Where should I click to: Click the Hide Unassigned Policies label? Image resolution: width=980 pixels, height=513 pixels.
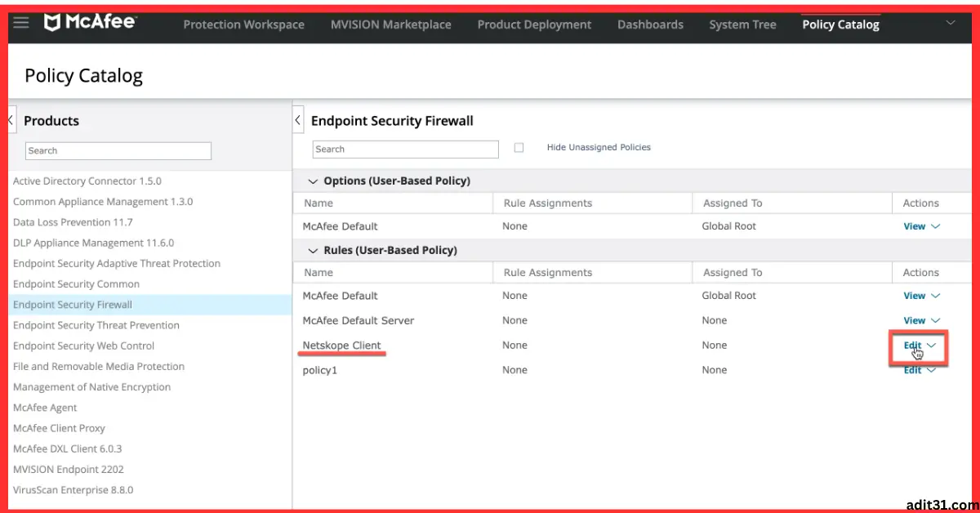pyautogui.click(x=599, y=148)
